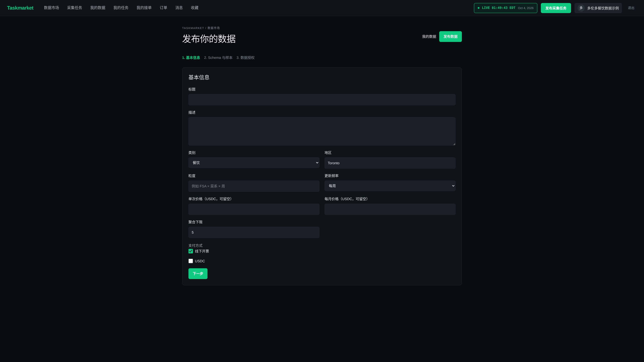This screenshot has height=362, width=644.
Task: Click the green 发布数据 button
Action: (x=450, y=37)
